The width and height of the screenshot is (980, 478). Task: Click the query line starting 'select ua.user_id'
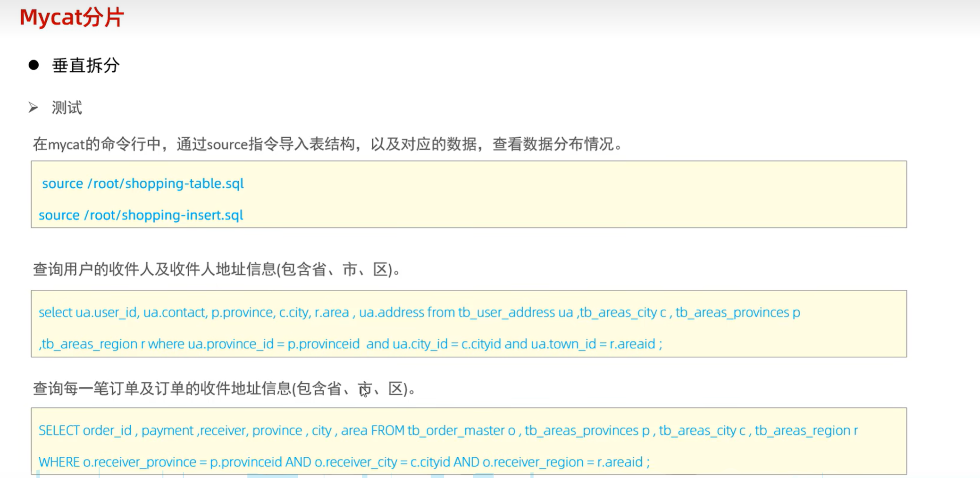coord(419,312)
